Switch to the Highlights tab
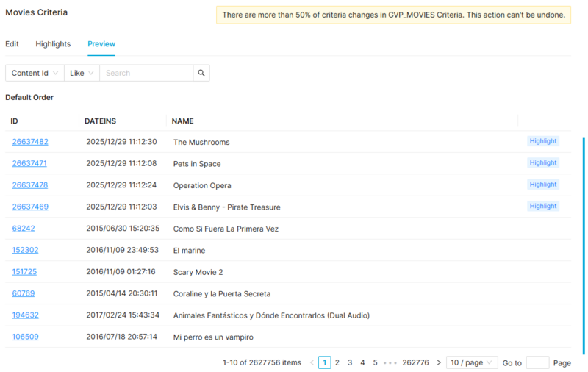The width and height of the screenshot is (588, 372). (x=53, y=44)
